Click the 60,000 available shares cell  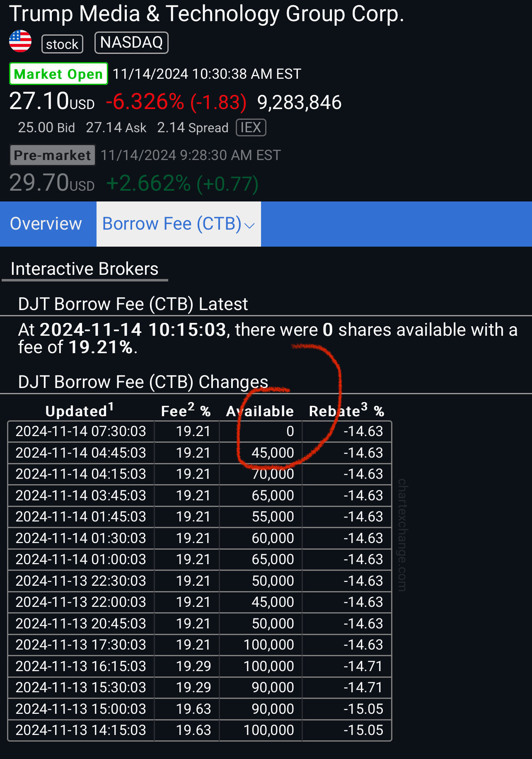coord(273,538)
